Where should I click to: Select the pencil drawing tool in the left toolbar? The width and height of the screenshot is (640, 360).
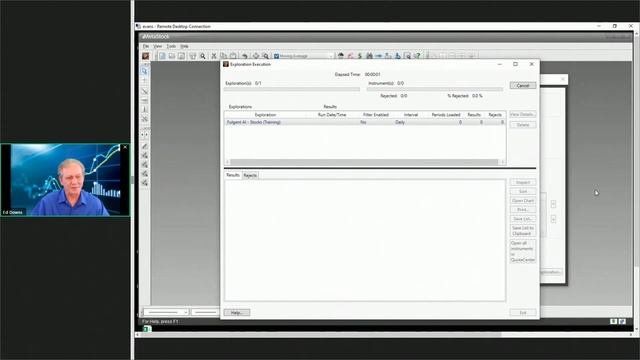[x=144, y=146]
